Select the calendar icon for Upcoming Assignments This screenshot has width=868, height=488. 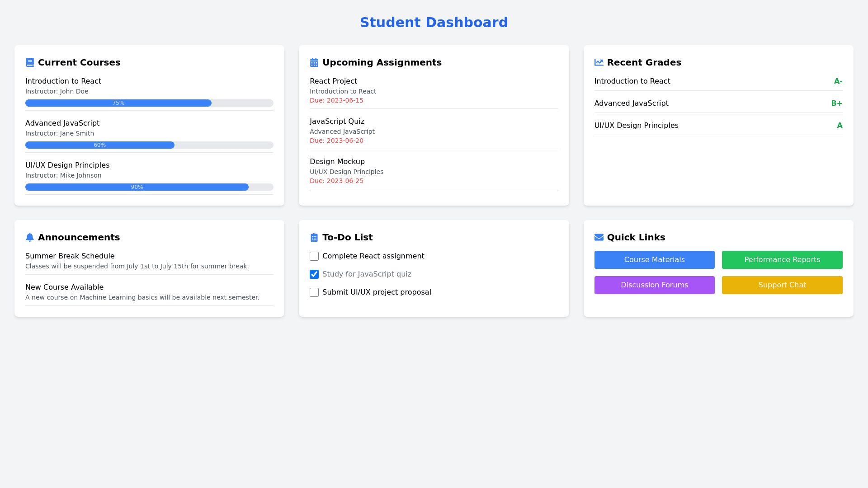[314, 62]
